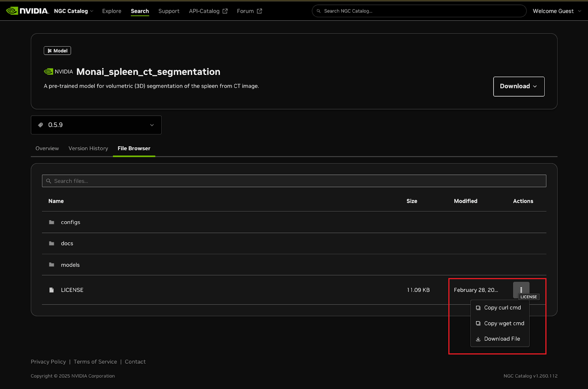Screen dimensions: 588x389
Task: Click the external-link icon next to Forum
Action: click(x=259, y=11)
